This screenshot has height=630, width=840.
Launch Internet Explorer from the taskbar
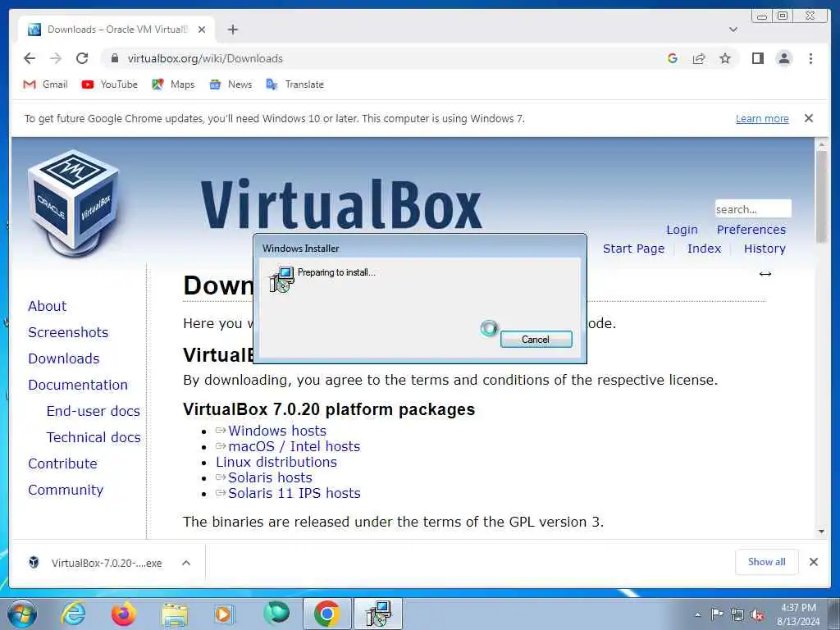pos(73,614)
